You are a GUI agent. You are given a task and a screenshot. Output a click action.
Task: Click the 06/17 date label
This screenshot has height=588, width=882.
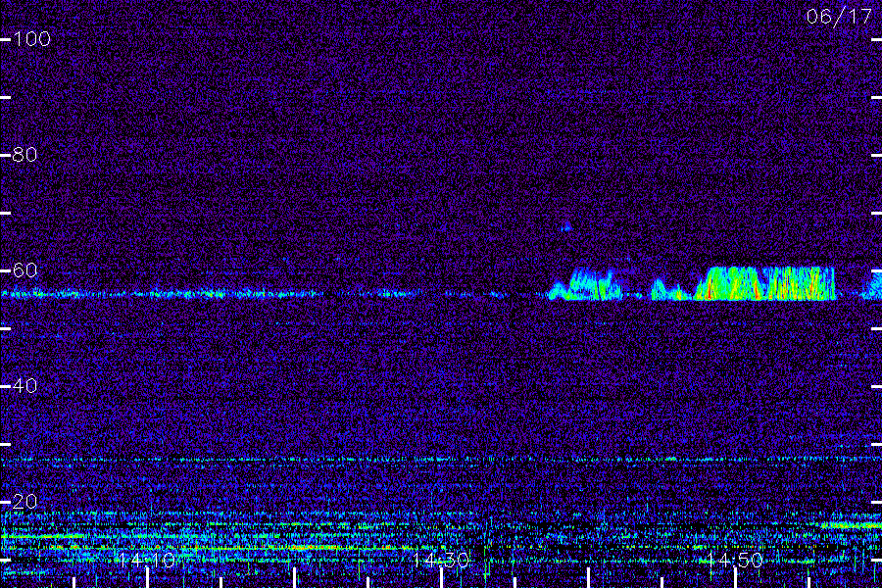pos(839,17)
